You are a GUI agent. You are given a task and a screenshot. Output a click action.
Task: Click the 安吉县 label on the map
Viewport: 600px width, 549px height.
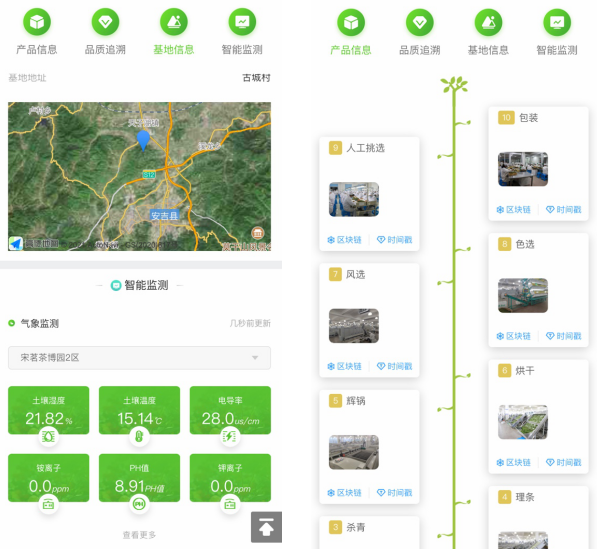165,215
